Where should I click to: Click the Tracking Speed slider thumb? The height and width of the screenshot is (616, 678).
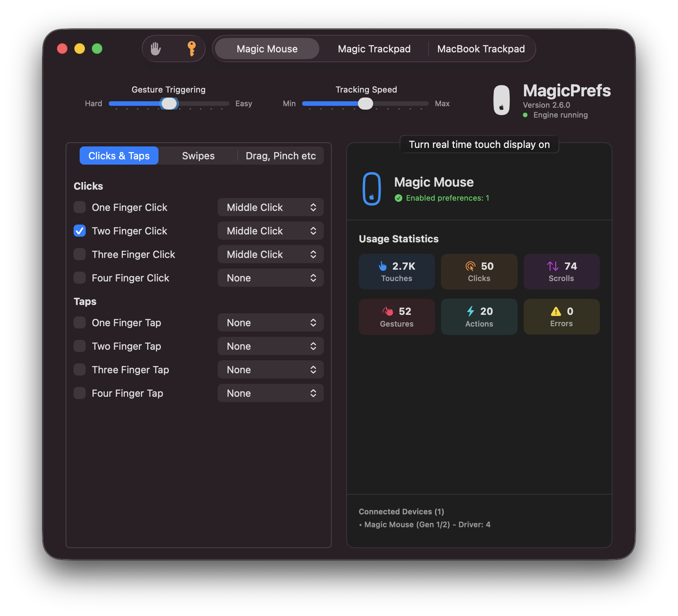(x=366, y=104)
